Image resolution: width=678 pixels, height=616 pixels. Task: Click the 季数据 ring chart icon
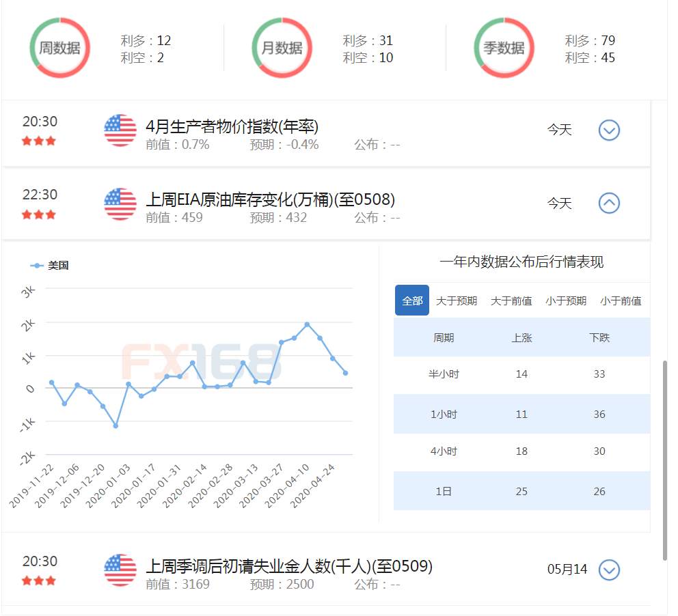coord(504,48)
